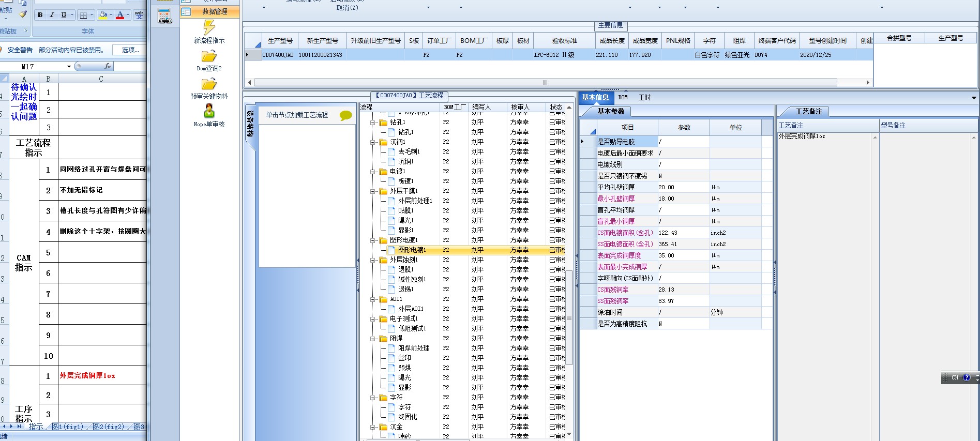Click the red 外层完成铜厚1oz cell
The image size is (980, 441).
[102, 376]
